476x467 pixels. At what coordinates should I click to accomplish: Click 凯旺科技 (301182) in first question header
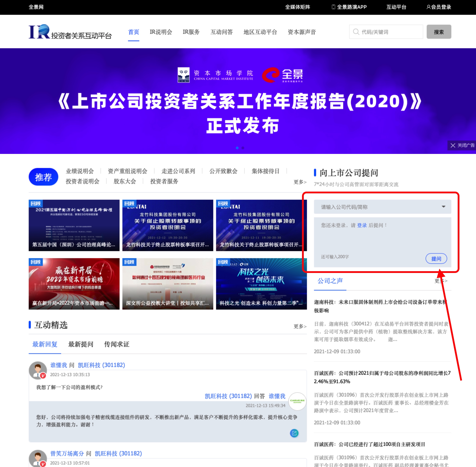click(x=101, y=365)
